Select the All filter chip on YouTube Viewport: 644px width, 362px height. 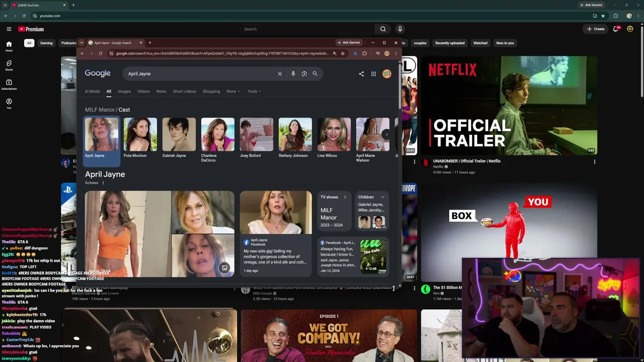click(x=29, y=43)
